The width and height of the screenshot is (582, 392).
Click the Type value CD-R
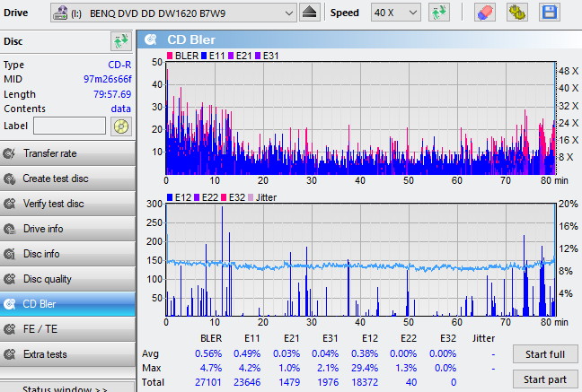[x=119, y=65]
